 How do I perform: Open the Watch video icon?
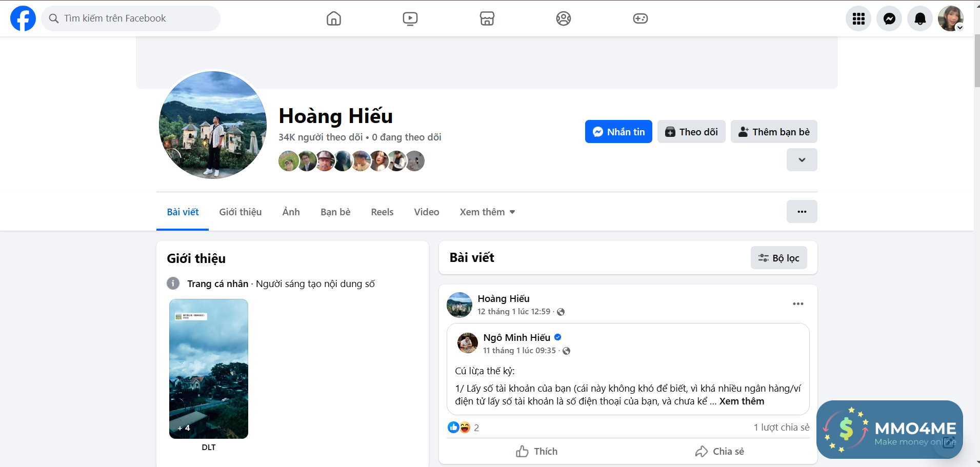[x=410, y=18]
